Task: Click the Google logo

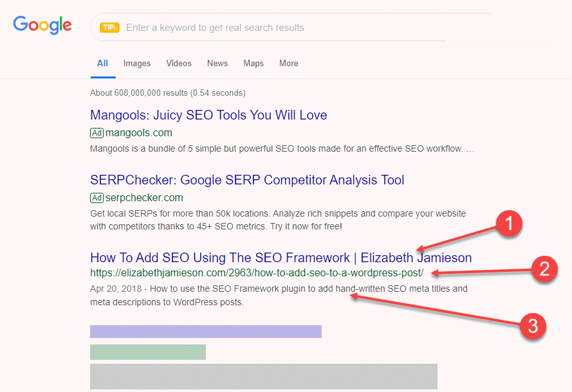Action: point(42,26)
